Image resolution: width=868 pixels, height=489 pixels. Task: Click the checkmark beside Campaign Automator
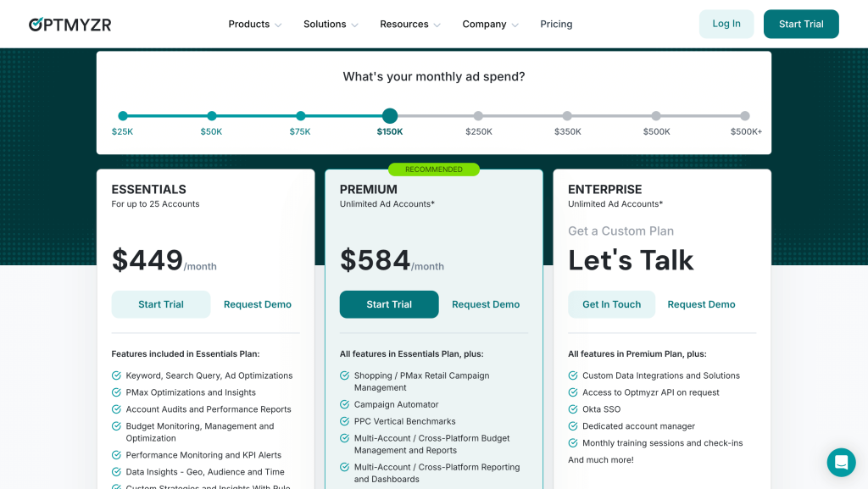coord(344,404)
